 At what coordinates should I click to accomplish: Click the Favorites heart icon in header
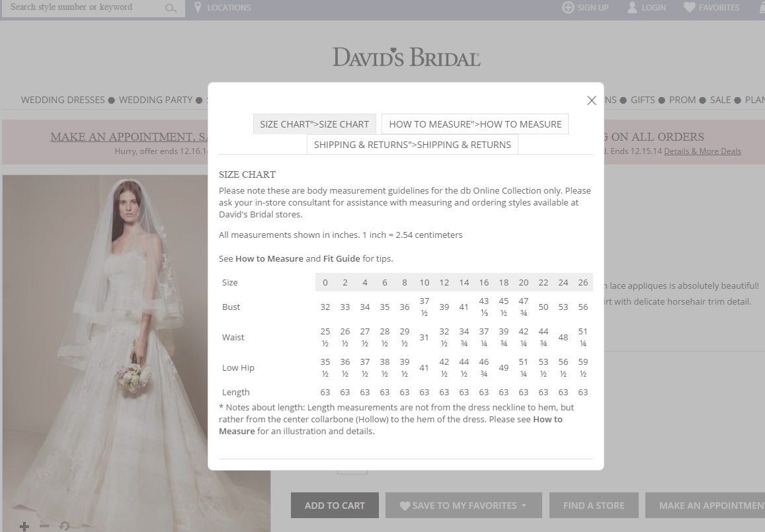690,7
